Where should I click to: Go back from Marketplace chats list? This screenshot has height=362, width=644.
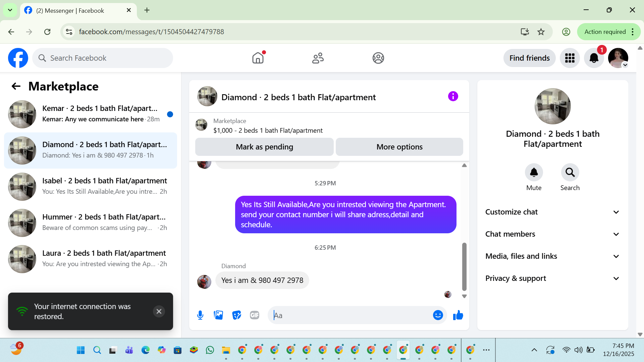(16, 86)
